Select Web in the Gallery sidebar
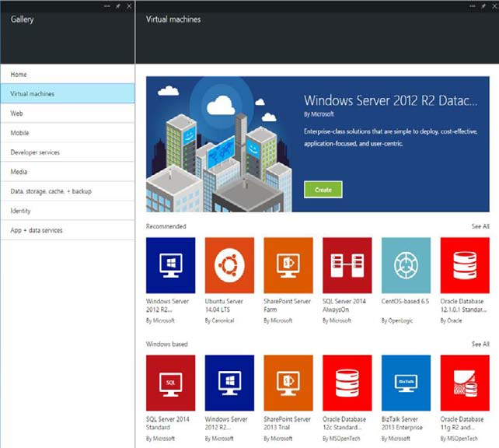This screenshot has width=499, height=448. (16, 114)
